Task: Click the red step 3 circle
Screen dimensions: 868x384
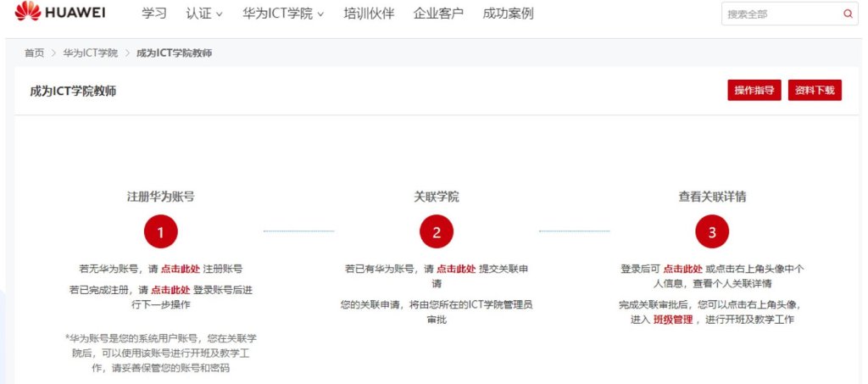Action: tap(712, 231)
